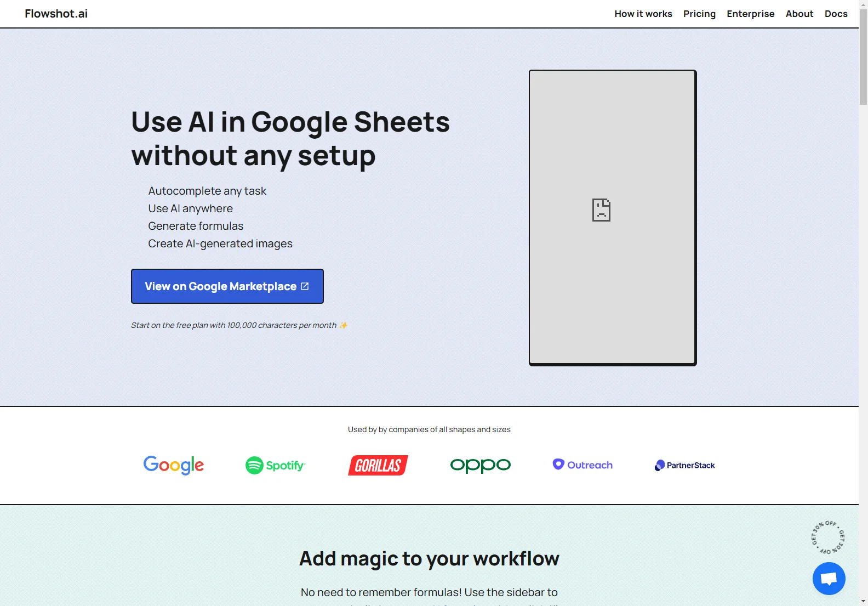Image resolution: width=868 pixels, height=606 pixels.
Task: Click the Outreach logo
Action: pos(583,465)
